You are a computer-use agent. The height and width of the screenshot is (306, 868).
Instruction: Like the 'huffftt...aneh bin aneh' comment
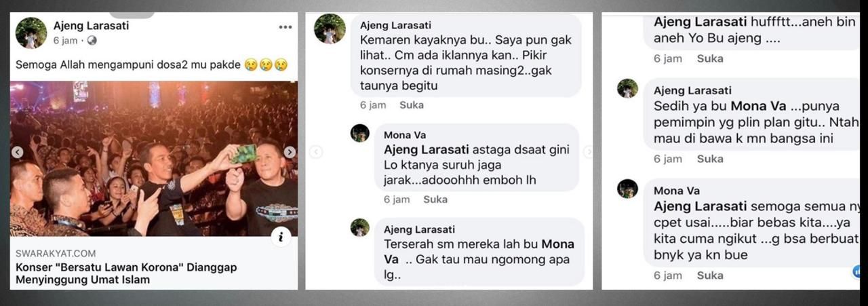[710, 58]
